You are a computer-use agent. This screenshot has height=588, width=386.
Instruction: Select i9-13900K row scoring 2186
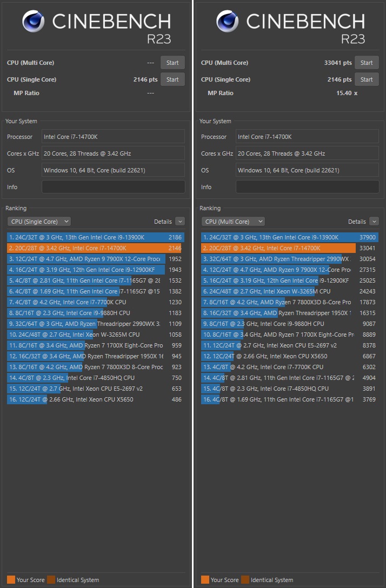click(95, 237)
